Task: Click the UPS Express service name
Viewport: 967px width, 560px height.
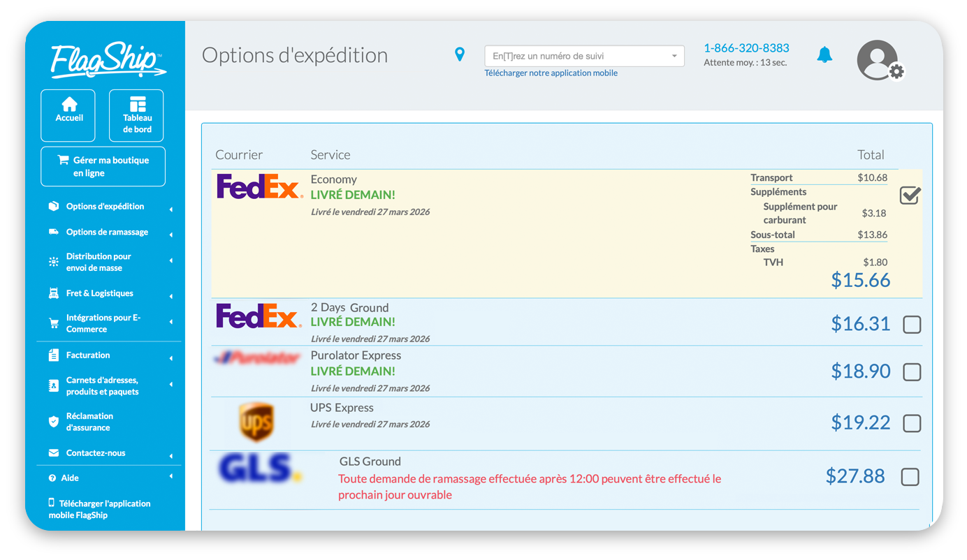Action: 342,408
